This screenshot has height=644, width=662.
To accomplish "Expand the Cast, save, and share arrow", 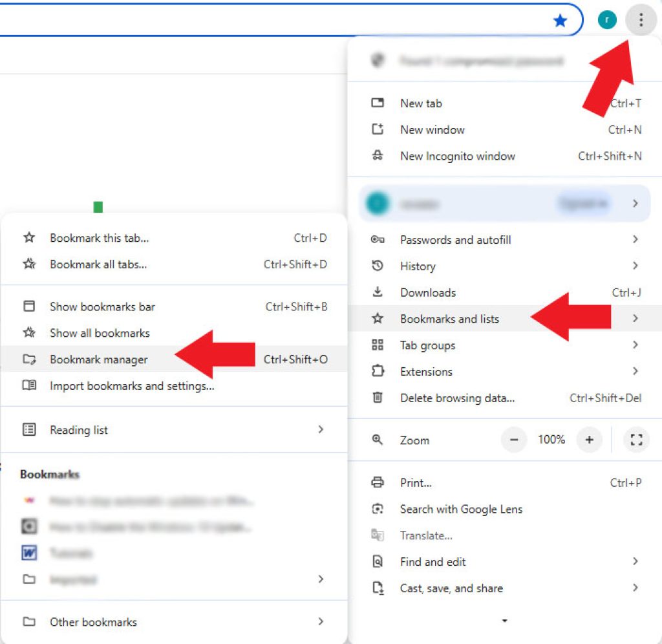I will 635,587.
